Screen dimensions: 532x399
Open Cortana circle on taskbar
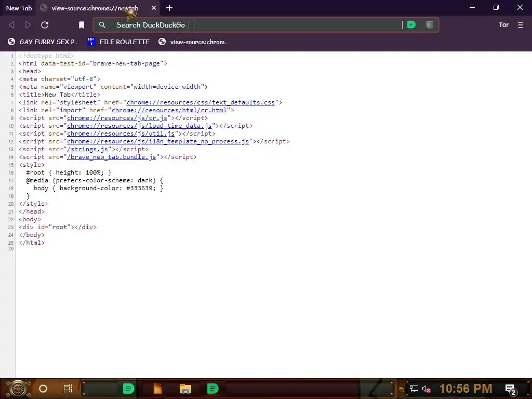[x=43, y=389]
